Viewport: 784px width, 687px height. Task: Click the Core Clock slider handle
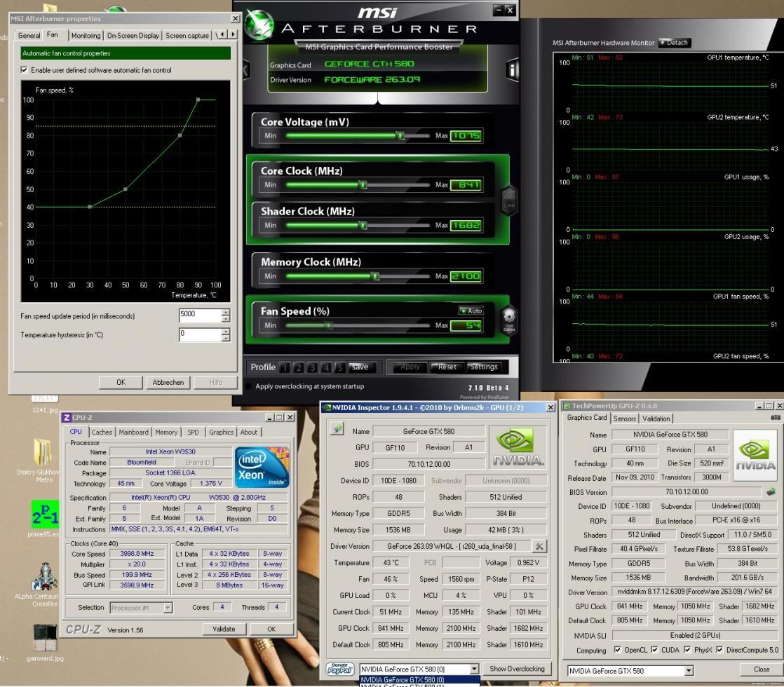(x=363, y=185)
